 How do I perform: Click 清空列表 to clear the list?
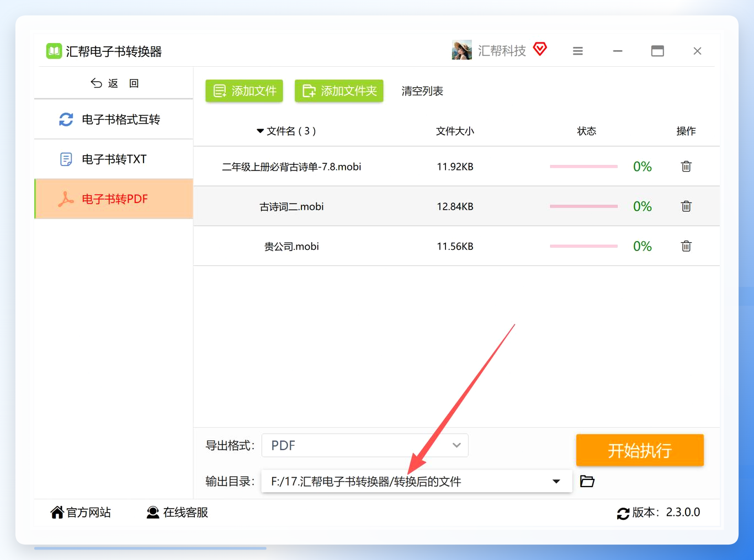[x=422, y=91]
